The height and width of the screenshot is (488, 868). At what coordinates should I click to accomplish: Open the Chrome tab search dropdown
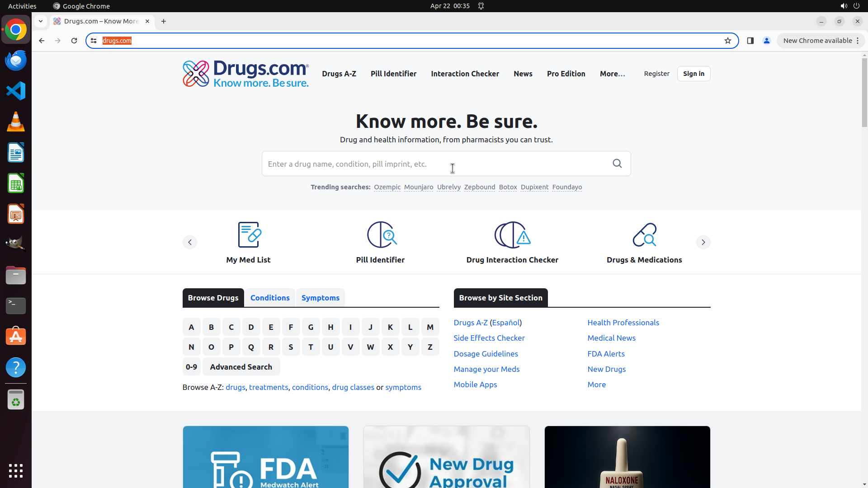(41, 21)
